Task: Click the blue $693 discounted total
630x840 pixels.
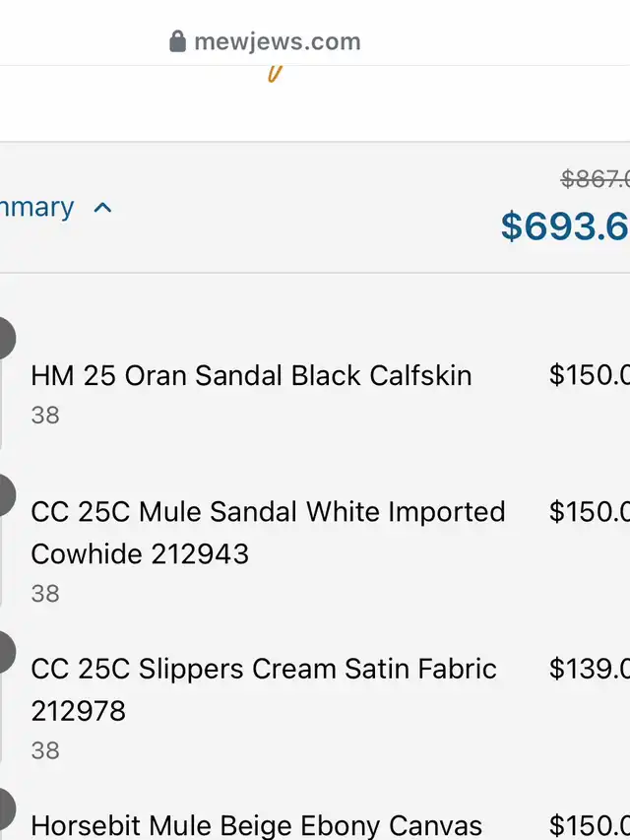Action: pyautogui.click(x=565, y=226)
